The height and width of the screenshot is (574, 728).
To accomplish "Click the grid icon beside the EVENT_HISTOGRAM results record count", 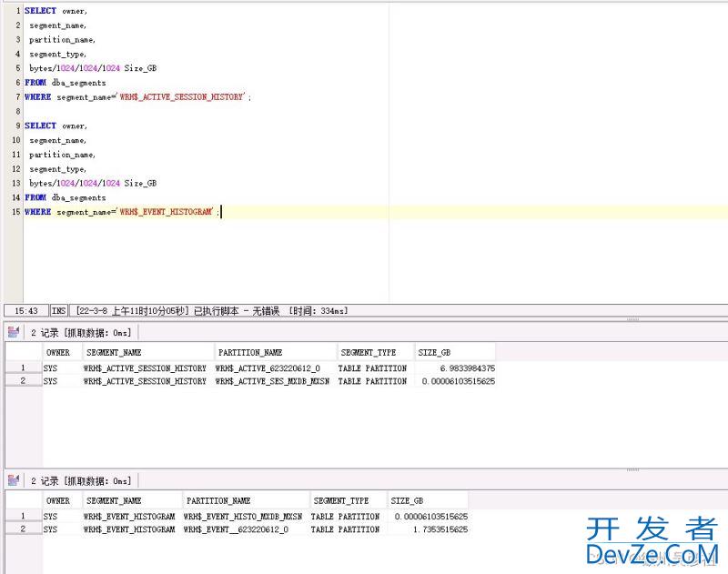I will (x=14, y=480).
